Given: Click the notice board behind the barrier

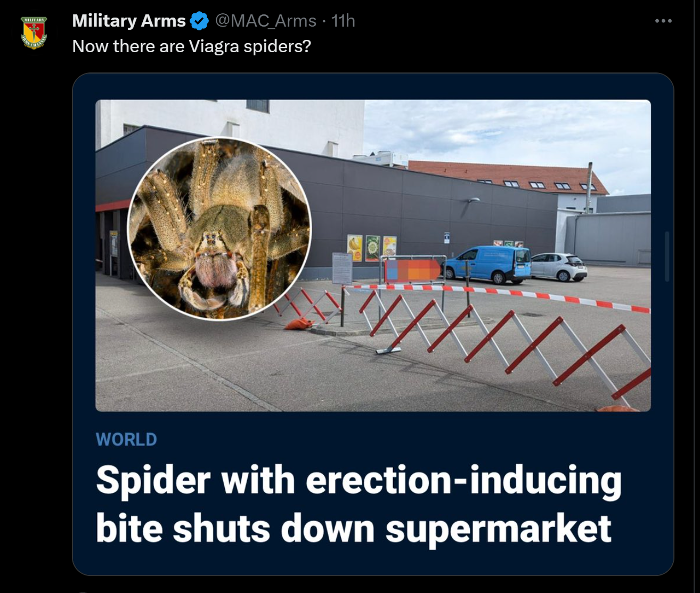Looking at the screenshot, I should [x=341, y=268].
